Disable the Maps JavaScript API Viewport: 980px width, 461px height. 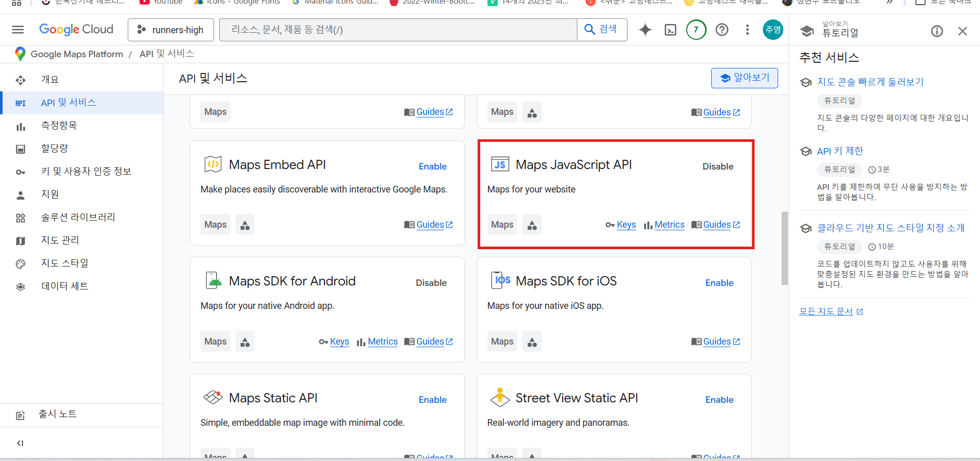(718, 166)
